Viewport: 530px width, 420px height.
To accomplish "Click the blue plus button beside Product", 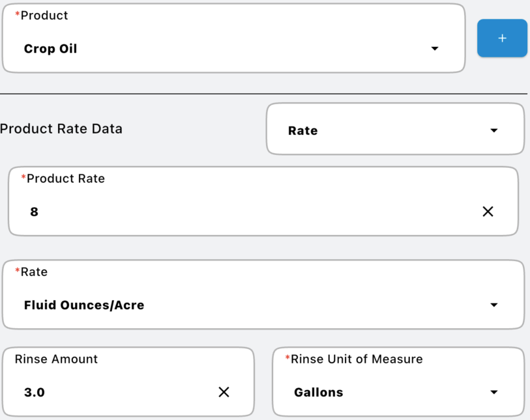I will (502, 38).
